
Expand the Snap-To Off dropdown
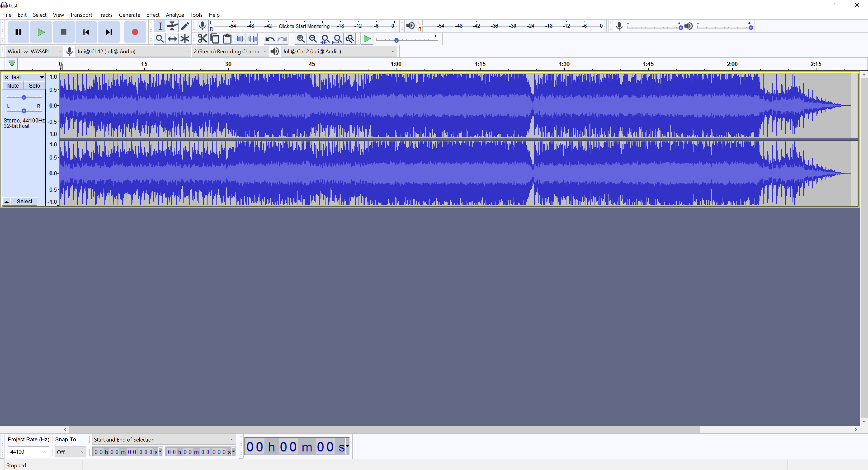pyautogui.click(x=71, y=452)
